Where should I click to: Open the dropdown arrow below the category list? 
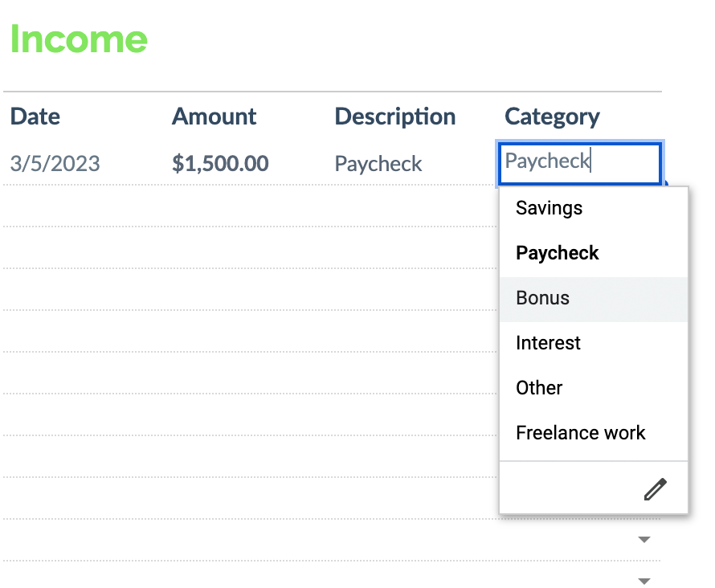click(x=644, y=539)
